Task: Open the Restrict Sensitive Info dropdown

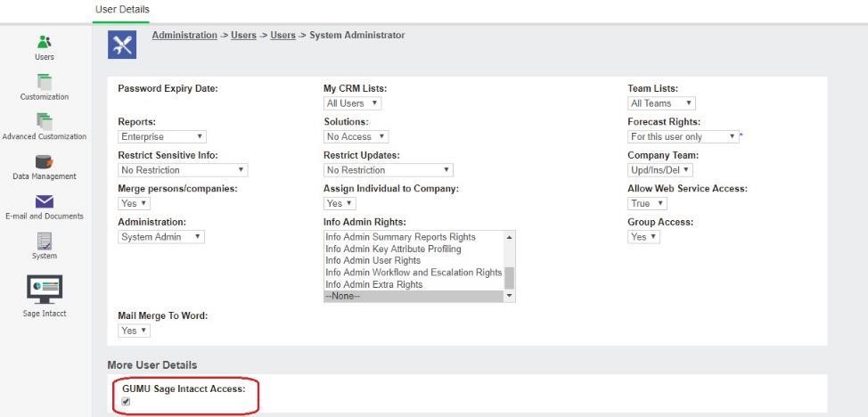Action: click(183, 170)
